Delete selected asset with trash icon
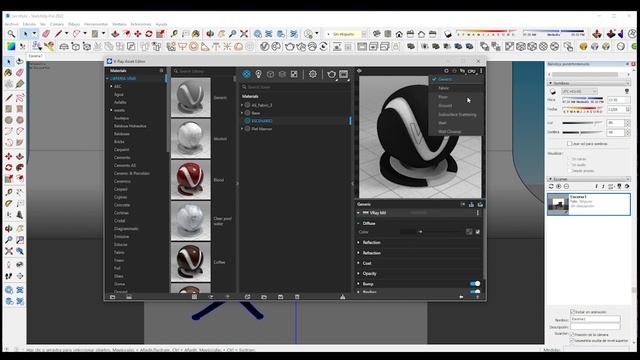The width and height of the screenshot is (640, 360). tap(297, 297)
